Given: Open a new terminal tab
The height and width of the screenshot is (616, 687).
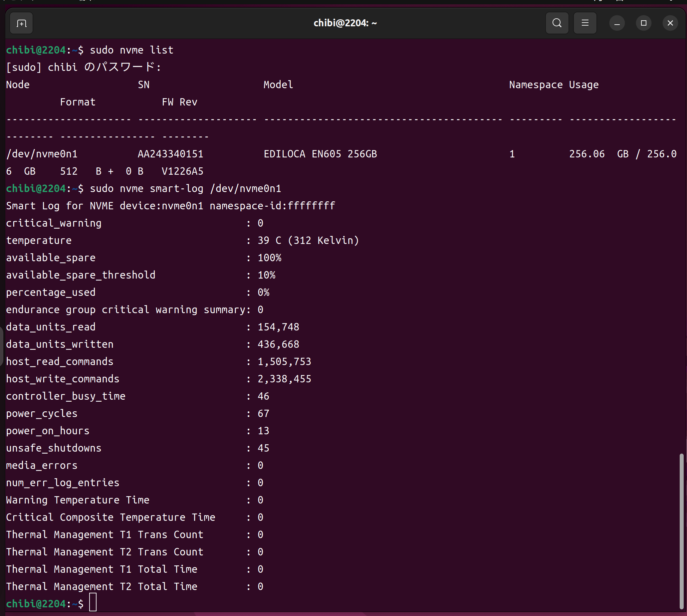Looking at the screenshot, I should (x=21, y=23).
